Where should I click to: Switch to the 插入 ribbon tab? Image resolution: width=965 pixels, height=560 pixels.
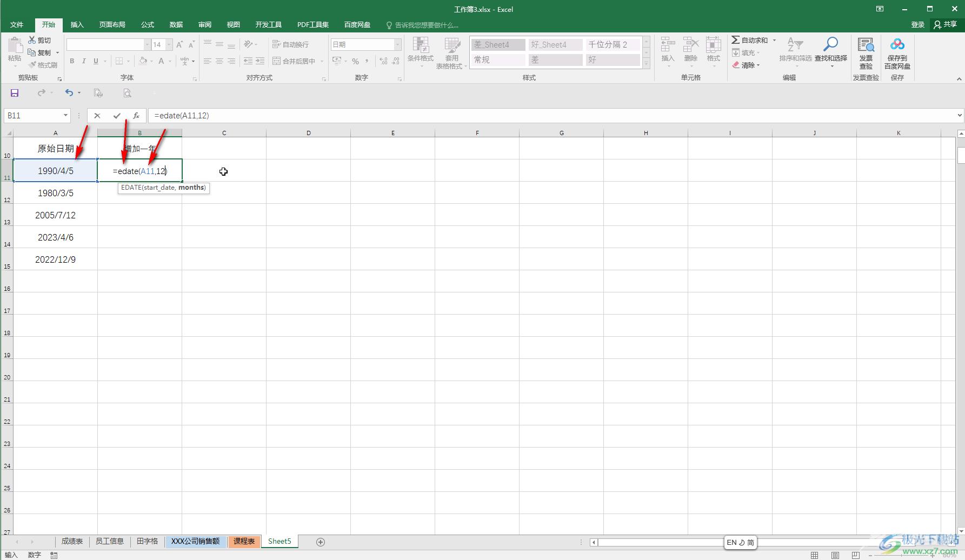point(77,25)
